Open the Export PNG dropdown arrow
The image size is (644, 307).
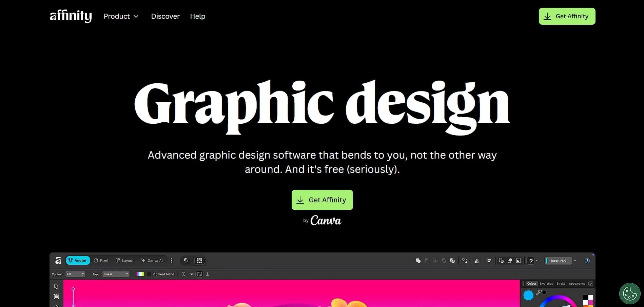pos(574,261)
